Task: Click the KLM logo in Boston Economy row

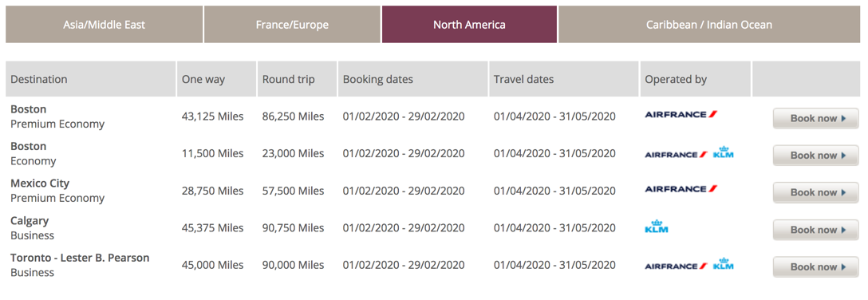Action: point(723,152)
